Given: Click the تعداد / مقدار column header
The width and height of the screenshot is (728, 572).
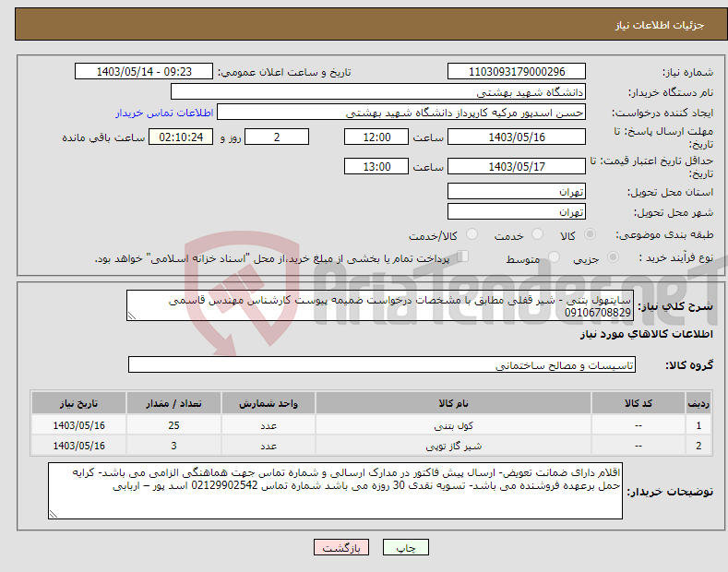Looking at the screenshot, I should (173, 403).
